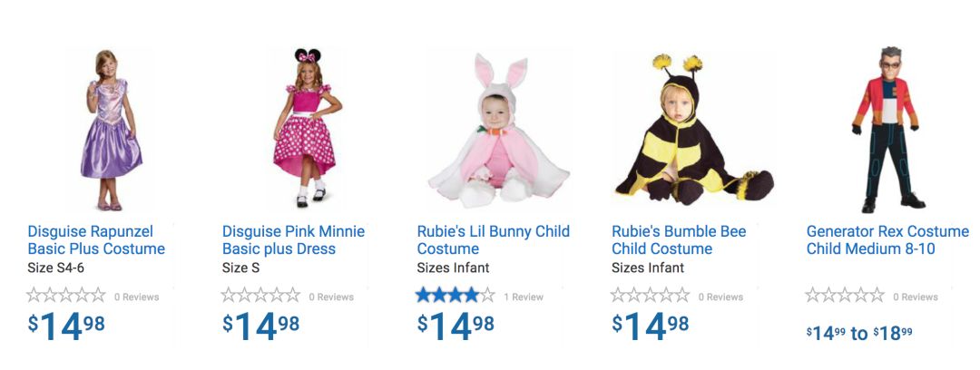View the 1 Review for Lil Bunny costume

[524, 297]
